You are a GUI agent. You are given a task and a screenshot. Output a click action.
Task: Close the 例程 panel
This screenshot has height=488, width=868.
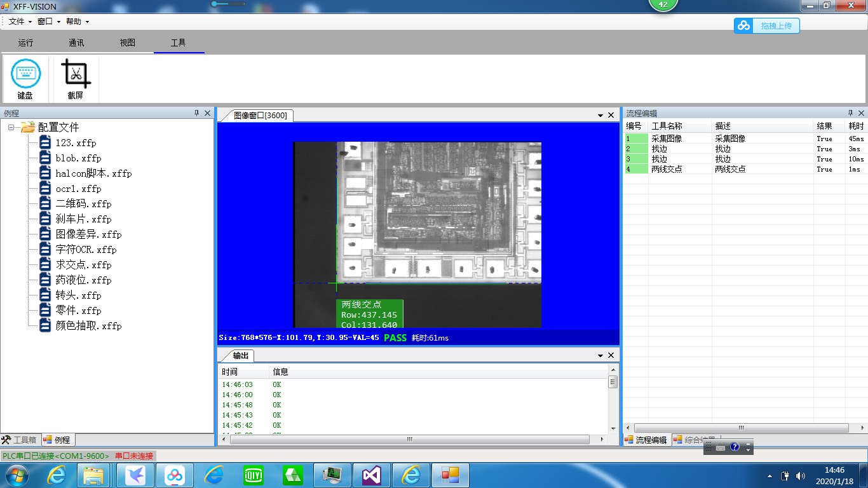click(207, 113)
